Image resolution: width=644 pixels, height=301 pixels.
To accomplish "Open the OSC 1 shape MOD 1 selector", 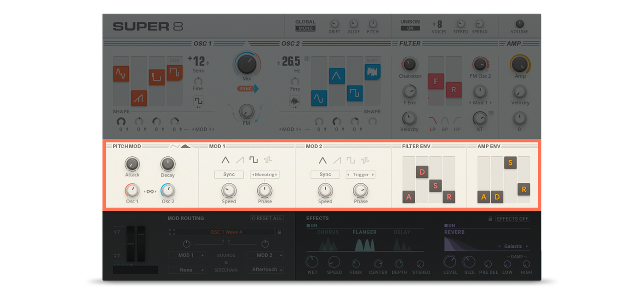I will (x=203, y=130).
